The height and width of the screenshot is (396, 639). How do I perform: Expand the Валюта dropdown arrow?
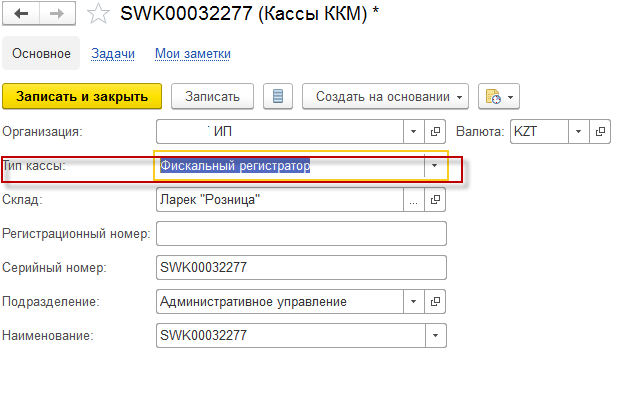tap(579, 132)
